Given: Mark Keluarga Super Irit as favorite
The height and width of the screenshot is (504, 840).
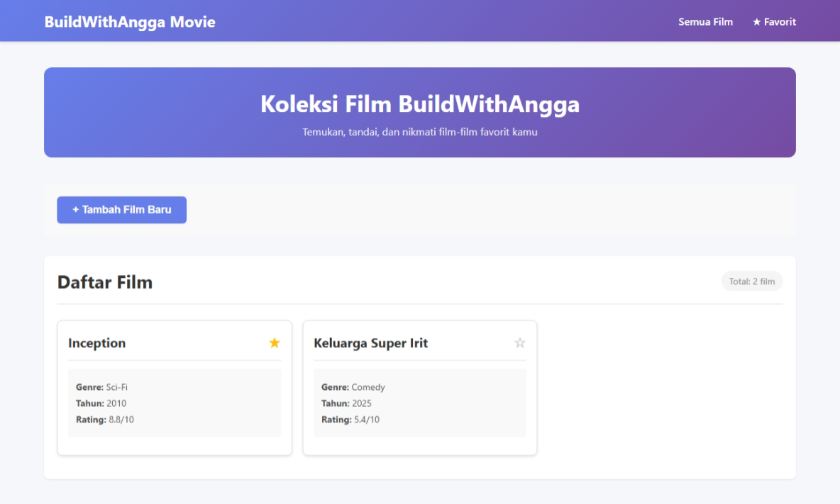Looking at the screenshot, I should tap(520, 343).
